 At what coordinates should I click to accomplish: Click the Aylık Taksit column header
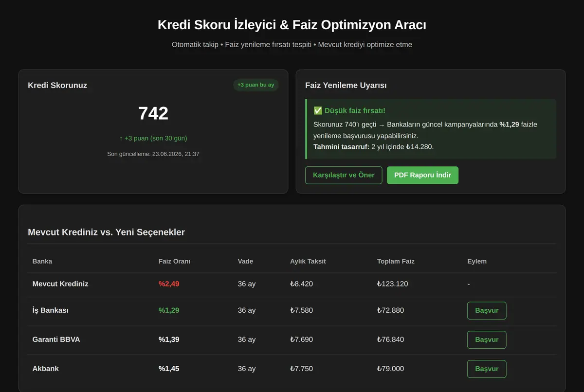(x=308, y=261)
